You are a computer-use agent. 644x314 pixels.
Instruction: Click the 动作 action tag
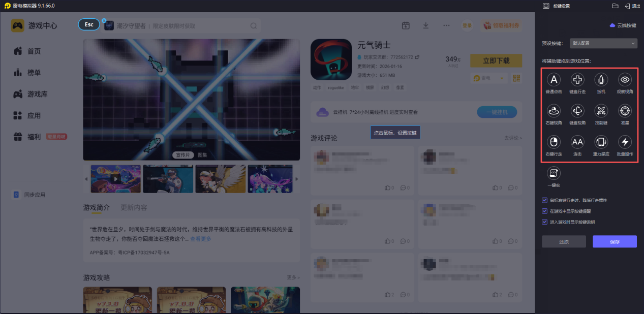click(317, 87)
